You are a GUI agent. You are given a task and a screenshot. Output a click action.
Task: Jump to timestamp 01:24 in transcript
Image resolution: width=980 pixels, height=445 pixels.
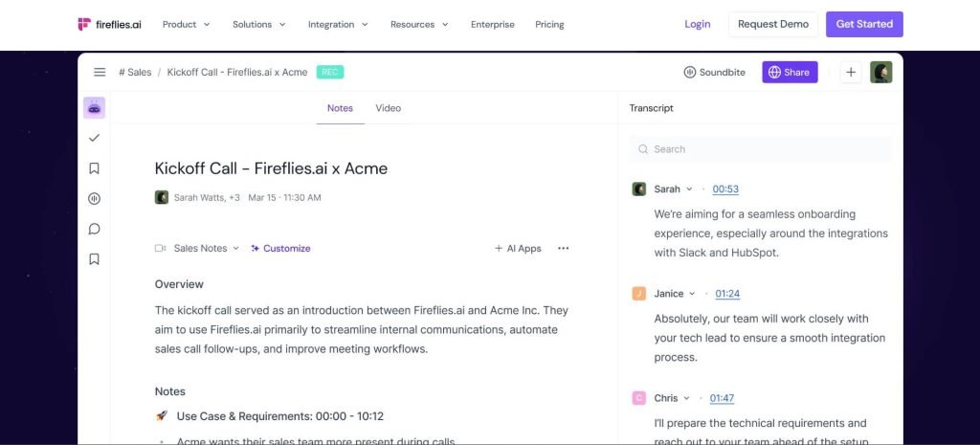[x=727, y=294]
